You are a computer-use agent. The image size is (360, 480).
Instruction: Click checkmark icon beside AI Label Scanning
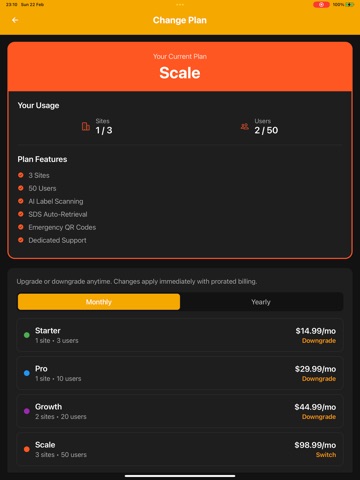pos(21,201)
